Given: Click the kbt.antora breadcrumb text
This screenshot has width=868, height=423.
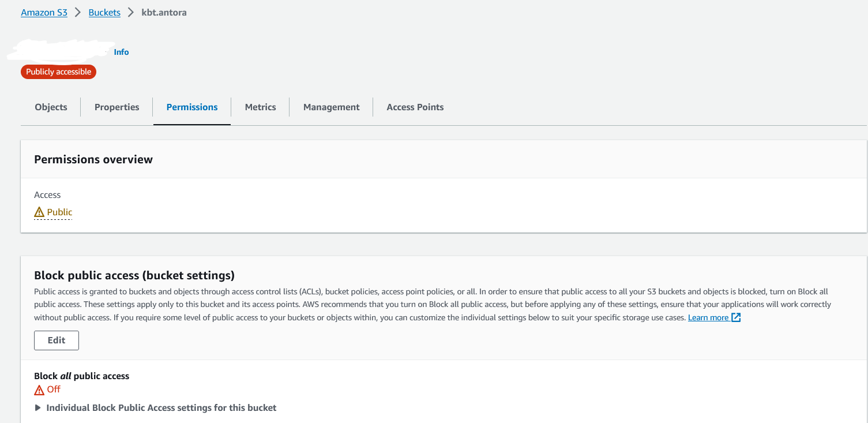Looking at the screenshot, I should click(164, 12).
